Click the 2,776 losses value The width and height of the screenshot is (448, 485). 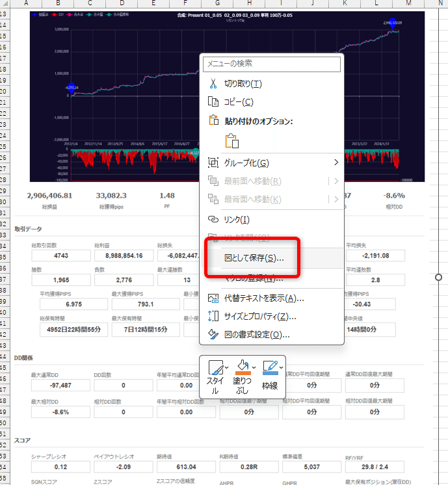124,280
